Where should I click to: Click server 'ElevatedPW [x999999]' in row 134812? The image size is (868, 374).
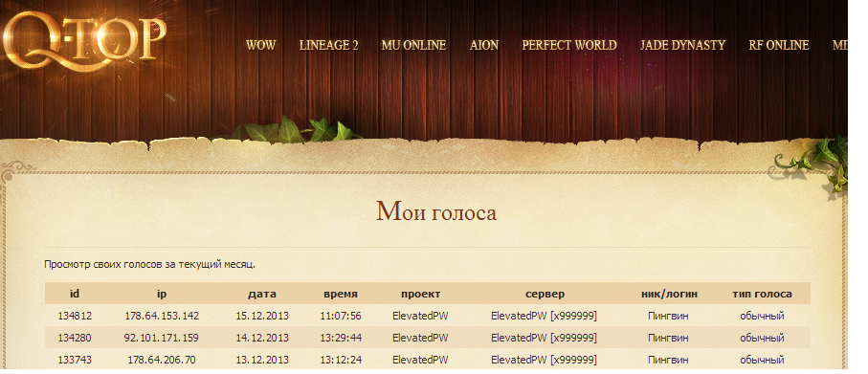tap(545, 316)
